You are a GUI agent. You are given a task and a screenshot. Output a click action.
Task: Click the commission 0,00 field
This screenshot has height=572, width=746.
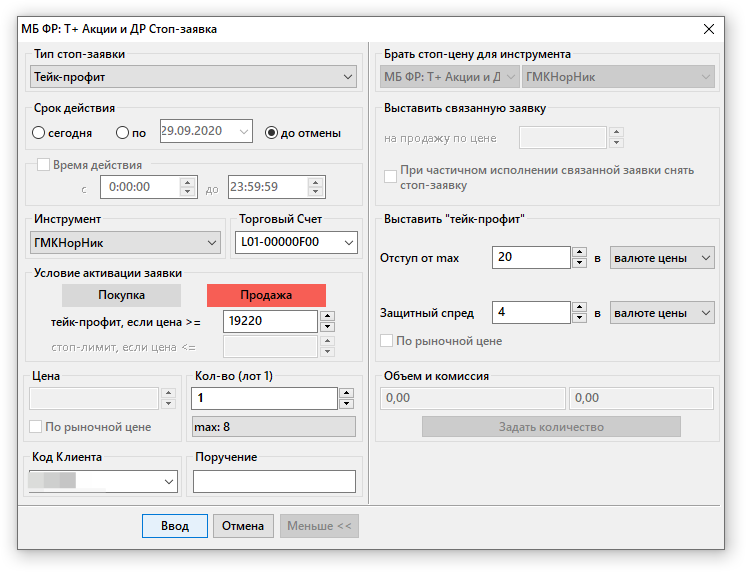point(641,398)
